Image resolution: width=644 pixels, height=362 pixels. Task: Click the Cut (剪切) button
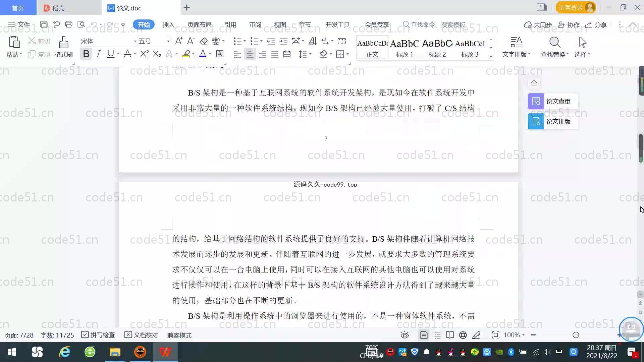coord(39,41)
